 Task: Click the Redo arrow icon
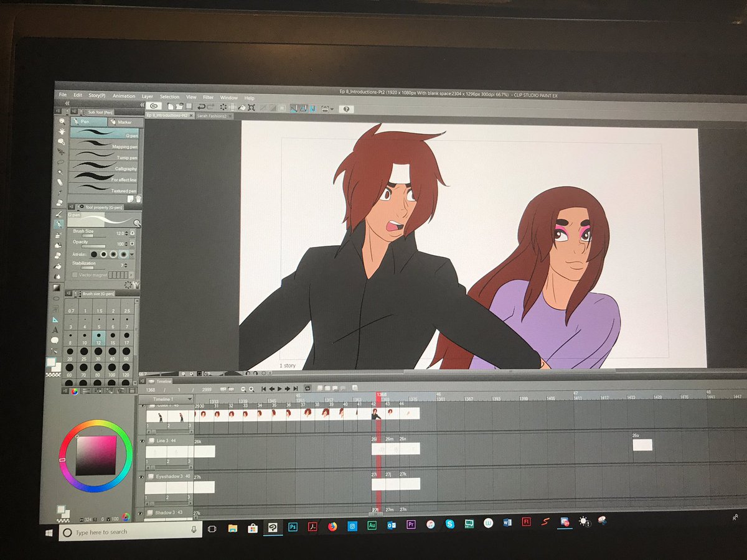[212, 107]
